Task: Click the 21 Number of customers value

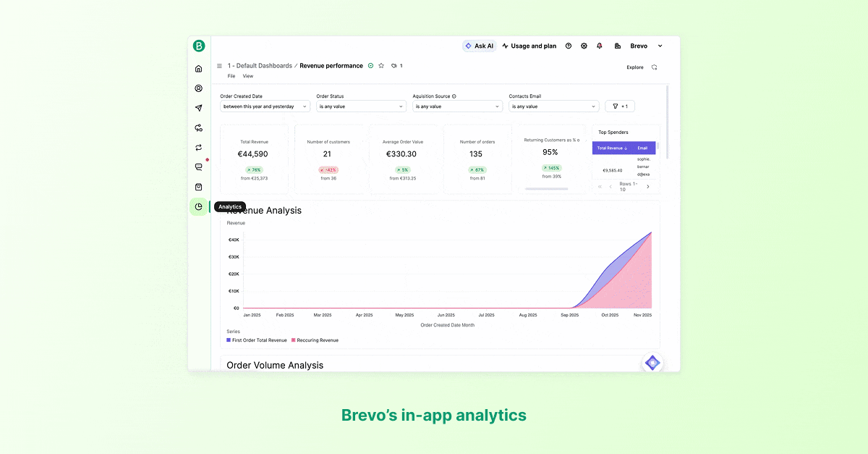Action: coord(328,154)
